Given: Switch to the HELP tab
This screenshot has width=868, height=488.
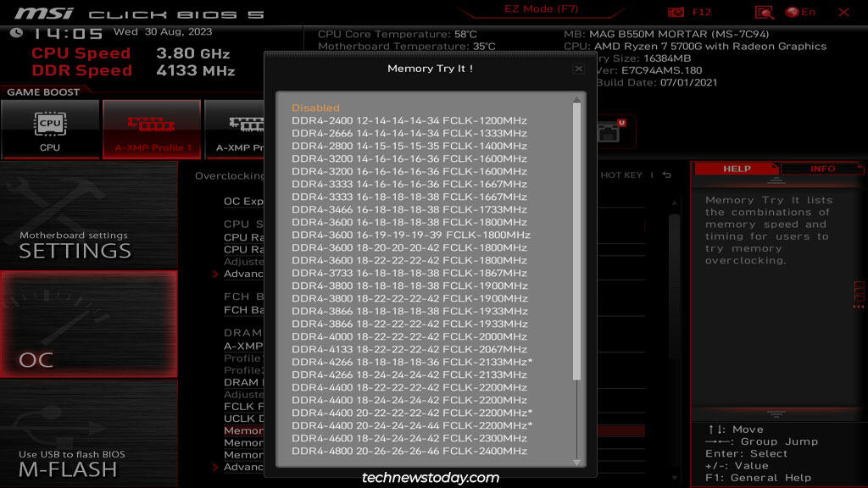Looking at the screenshot, I should tap(737, 169).
